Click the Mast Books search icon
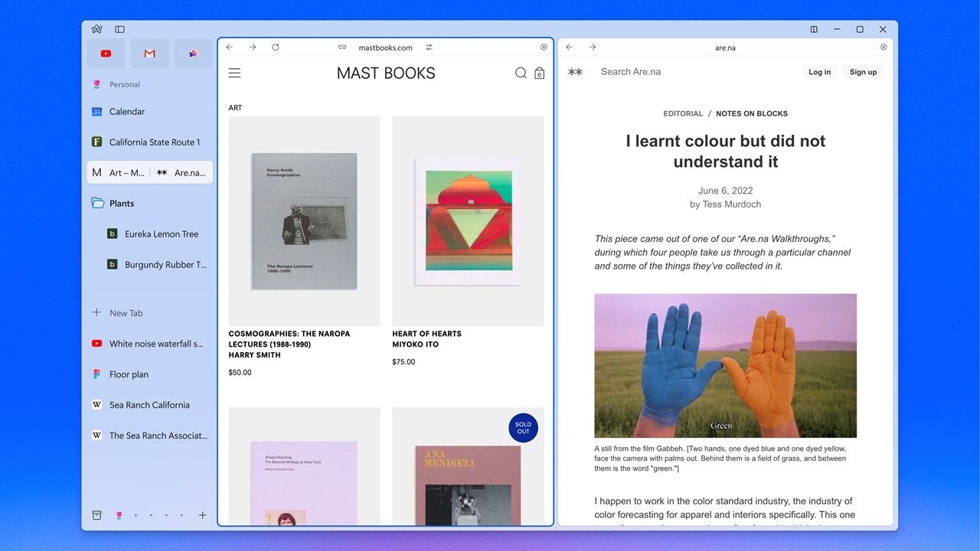Screen dimensions: 980x551 (521, 73)
